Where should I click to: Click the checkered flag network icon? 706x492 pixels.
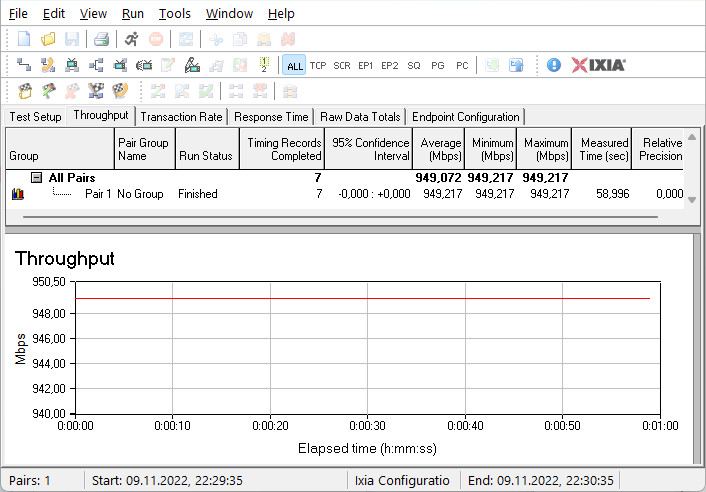(x=96, y=91)
